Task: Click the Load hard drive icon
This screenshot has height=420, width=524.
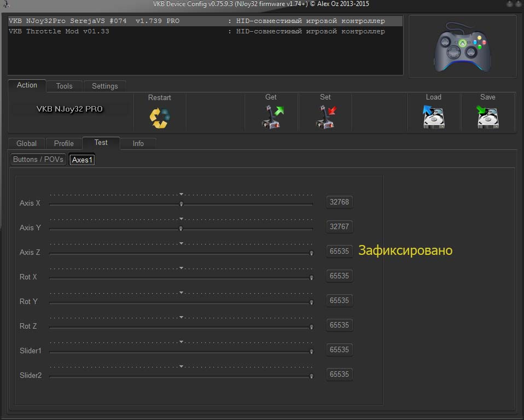Action: click(x=433, y=117)
